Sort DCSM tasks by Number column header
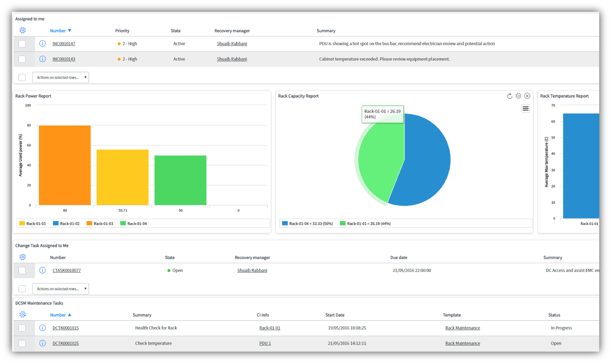The height and width of the screenshot is (364, 612). coord(58,315)
